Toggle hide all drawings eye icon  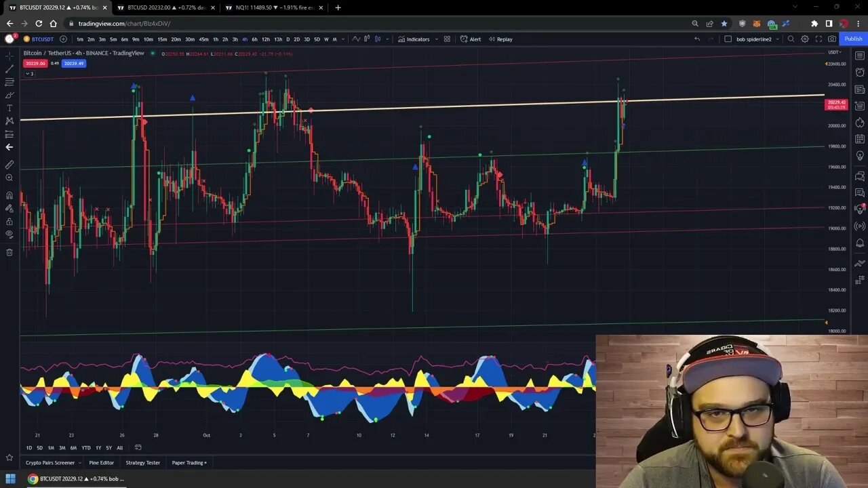[9, 234]
